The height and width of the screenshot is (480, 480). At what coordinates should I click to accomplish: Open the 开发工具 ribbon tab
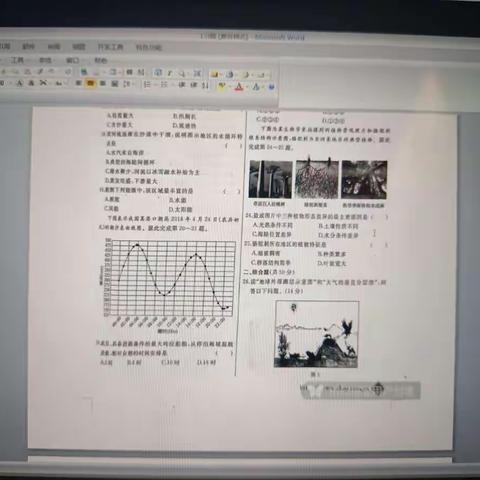110,47
